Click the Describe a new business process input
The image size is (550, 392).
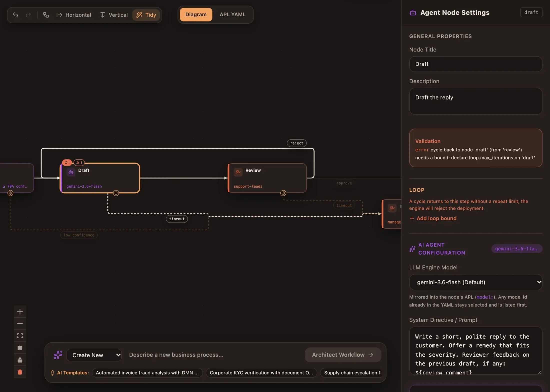pos(214,355)
